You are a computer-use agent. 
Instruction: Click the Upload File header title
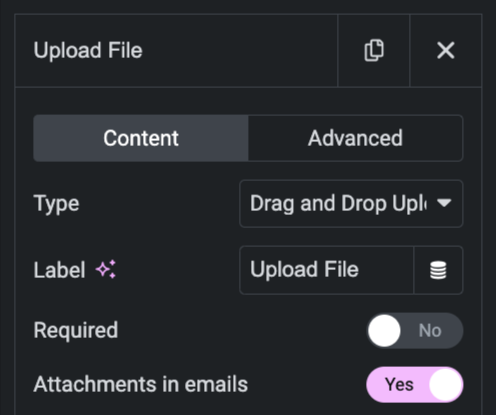click(88, 50)
